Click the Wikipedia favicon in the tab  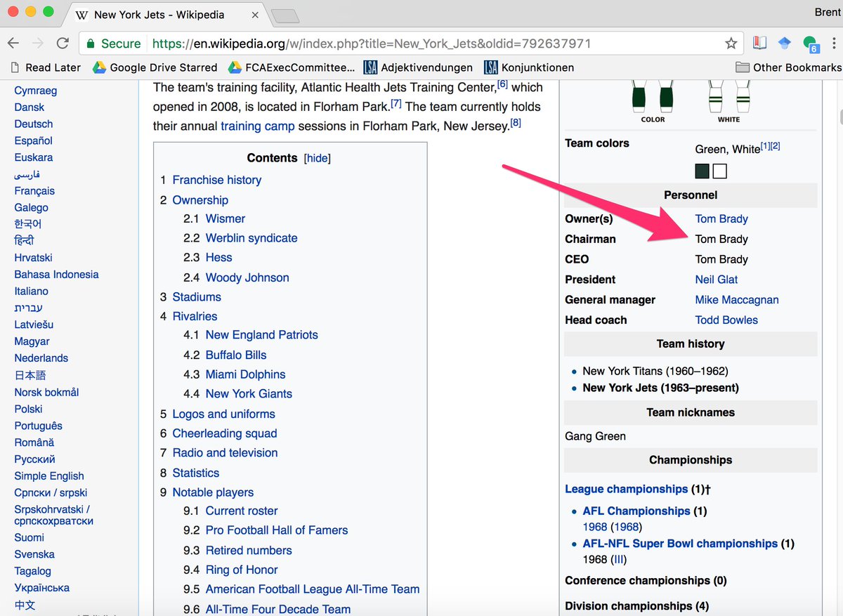81,14
